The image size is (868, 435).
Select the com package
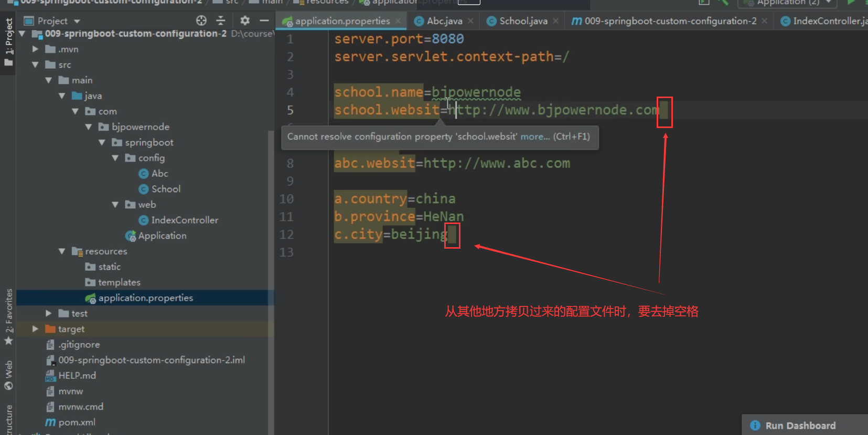(101, 111)
